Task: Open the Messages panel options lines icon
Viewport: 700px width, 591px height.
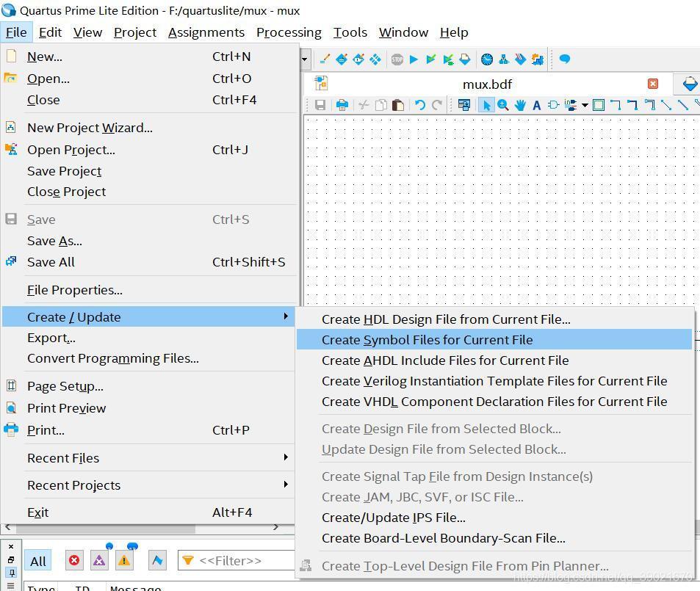Action: pyautogui.click(x=11, y=585)
